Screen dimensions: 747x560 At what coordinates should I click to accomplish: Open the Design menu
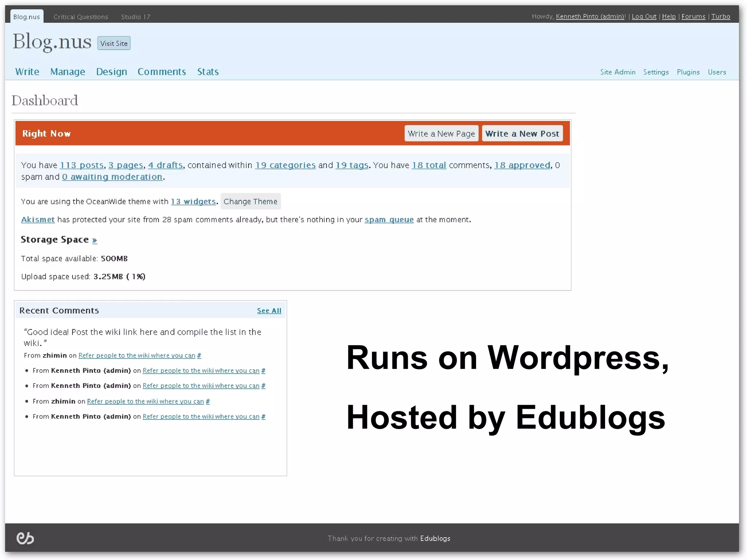[112, 72]
